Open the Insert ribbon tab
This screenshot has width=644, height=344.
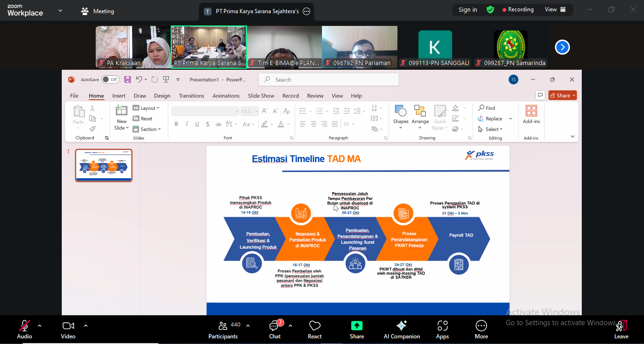pos(119,96)
